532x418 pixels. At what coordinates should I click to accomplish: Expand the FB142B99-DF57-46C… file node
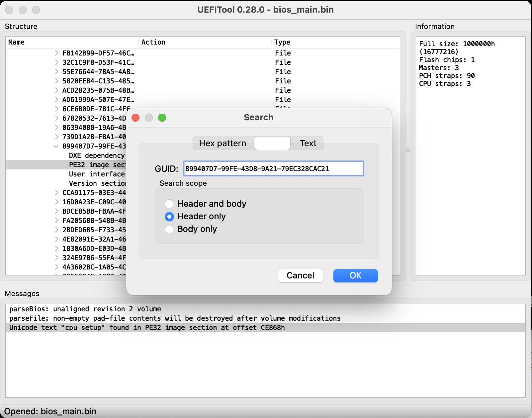56,53
